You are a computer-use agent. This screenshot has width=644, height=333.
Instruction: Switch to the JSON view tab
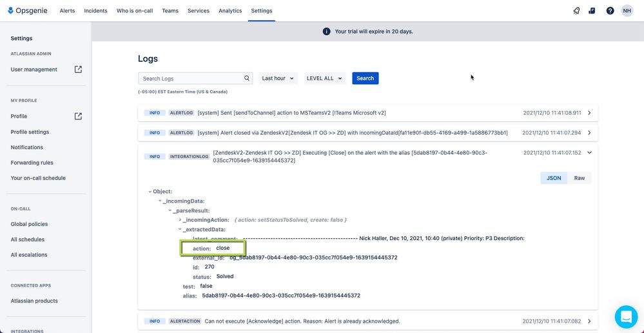point(554,178)
